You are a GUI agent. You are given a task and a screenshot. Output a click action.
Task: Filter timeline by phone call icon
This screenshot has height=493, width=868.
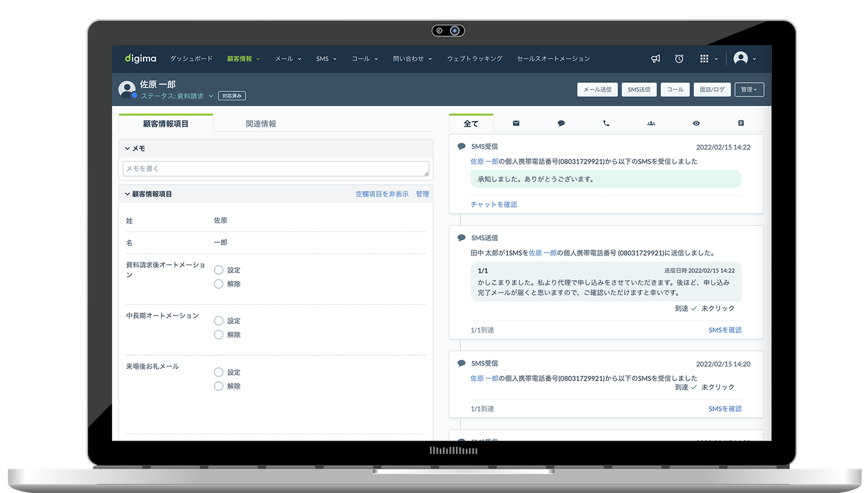(606, 124)
